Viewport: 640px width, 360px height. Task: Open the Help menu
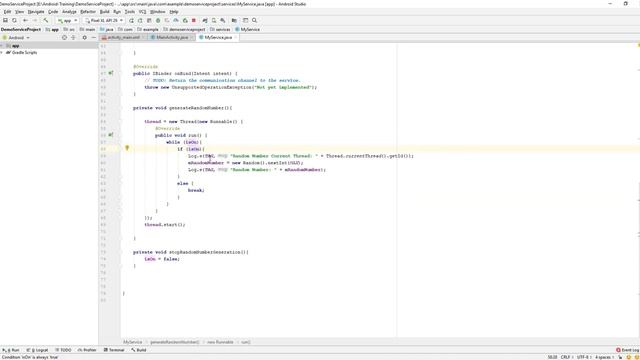[x=174, y=12]
